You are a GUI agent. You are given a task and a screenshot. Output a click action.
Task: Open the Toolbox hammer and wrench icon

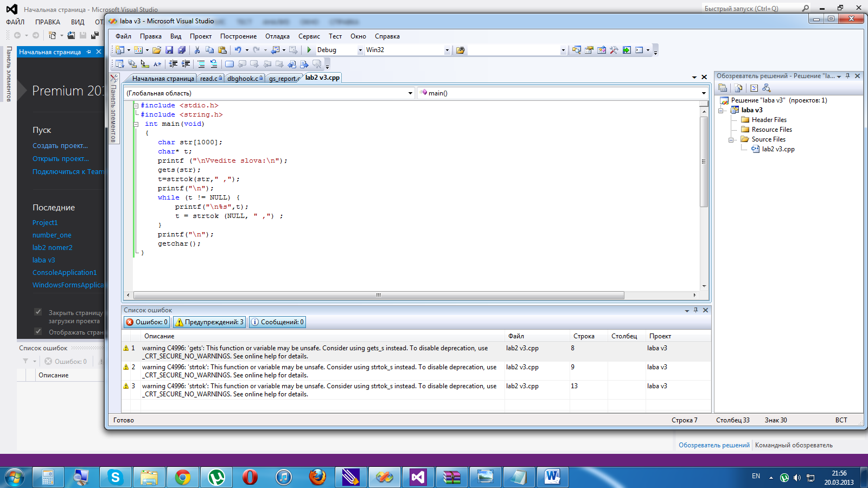point(614,50)
